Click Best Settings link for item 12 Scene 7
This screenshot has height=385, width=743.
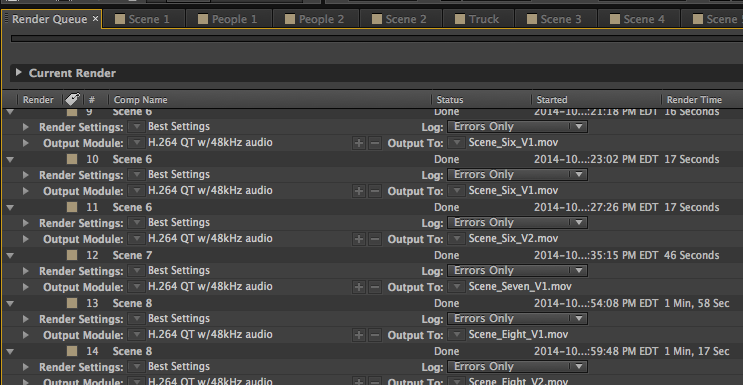(x=179, y=270)
